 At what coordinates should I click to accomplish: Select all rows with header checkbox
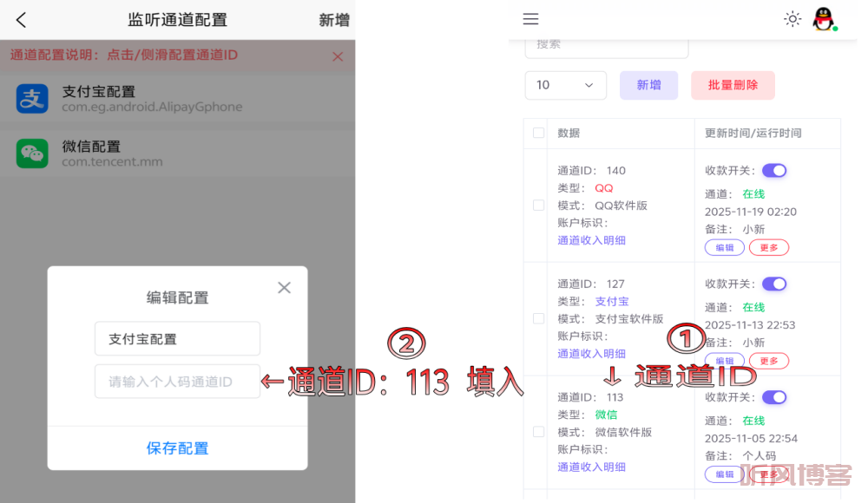pos(538,133)
